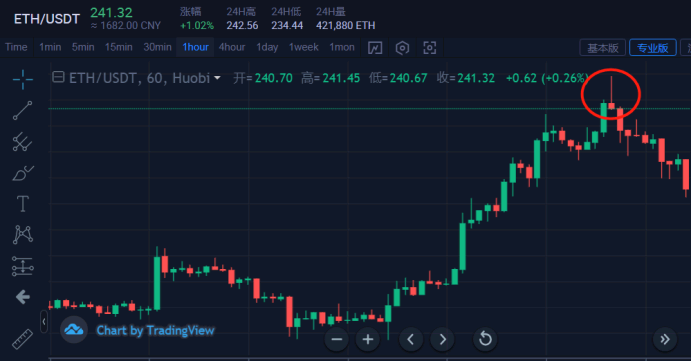Toggle fullscreen chart mode
This screenshot has width=692, height=362.
(x=429, y=48)
